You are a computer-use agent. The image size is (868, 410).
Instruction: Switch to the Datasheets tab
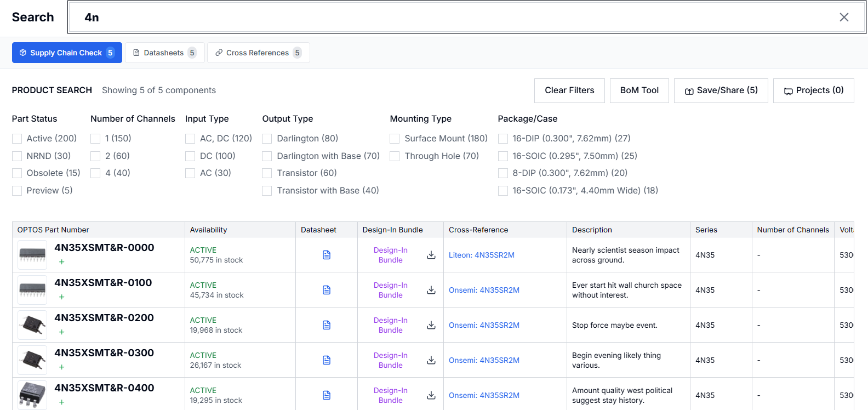tap(164, 53)
